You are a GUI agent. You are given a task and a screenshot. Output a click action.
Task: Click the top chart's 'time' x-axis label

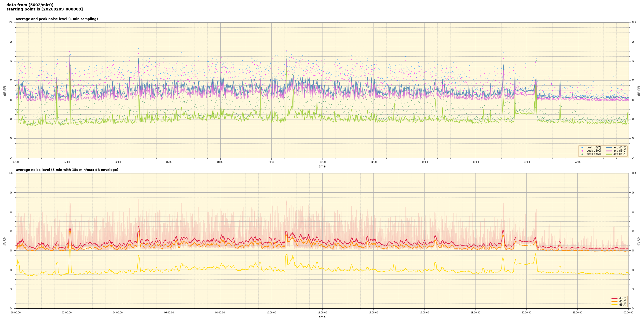point(322,166)
